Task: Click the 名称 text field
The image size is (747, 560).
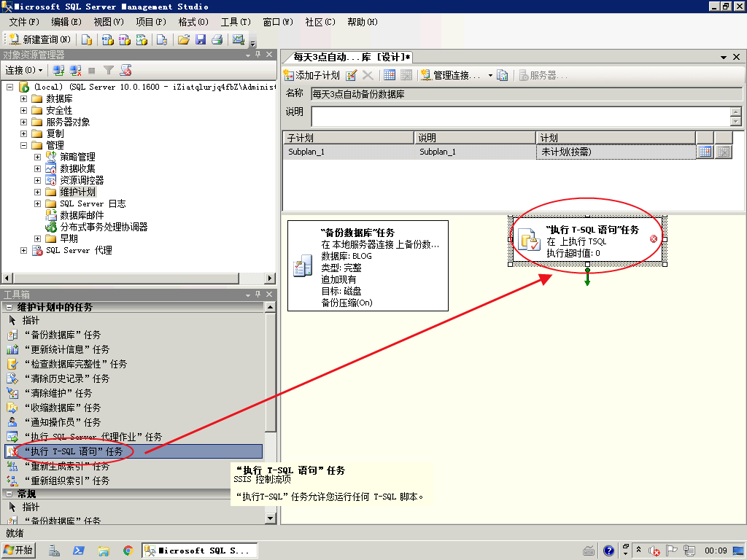Action: coord(527,94)
